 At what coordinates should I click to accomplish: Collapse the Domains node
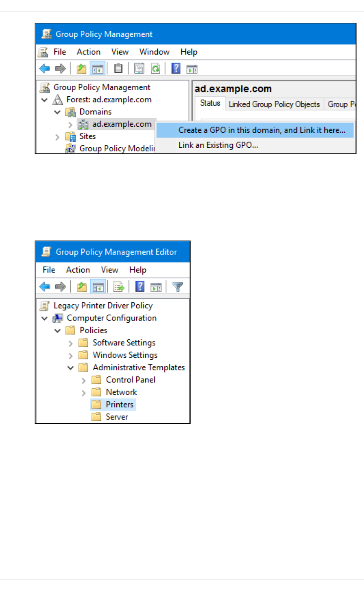(x=57, y=112)
